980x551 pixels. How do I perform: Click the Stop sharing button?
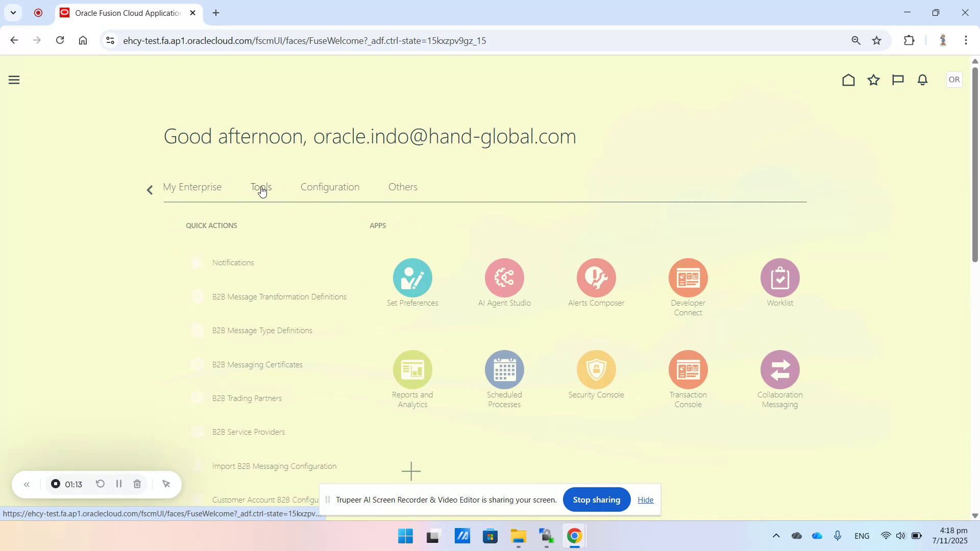596,499
